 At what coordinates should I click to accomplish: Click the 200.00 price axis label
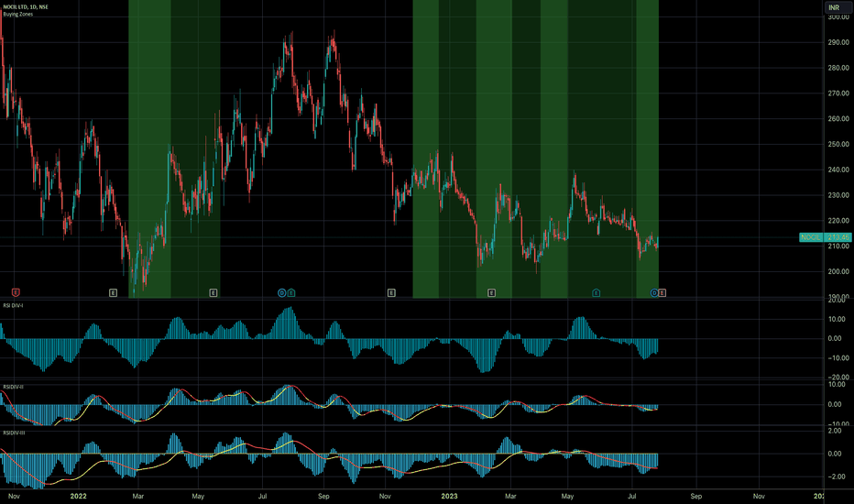pyautogui.click(x=838, y=271)
